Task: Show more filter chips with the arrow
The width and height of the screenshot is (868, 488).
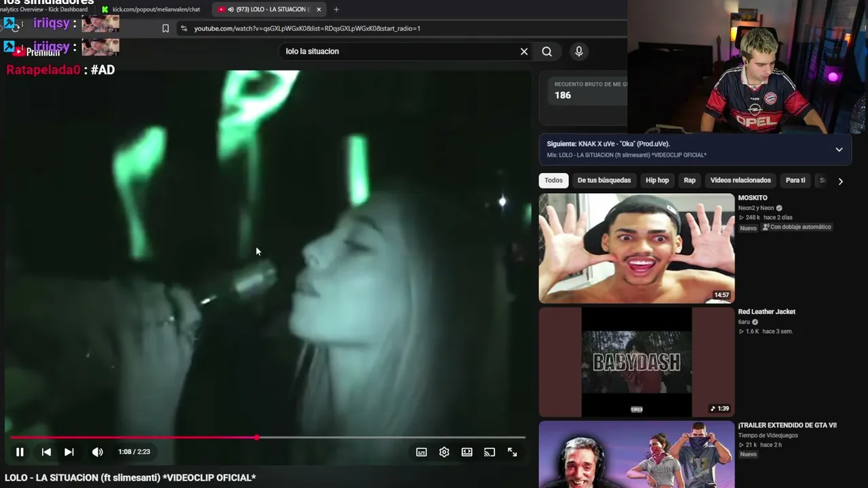Action: (840, 181)
